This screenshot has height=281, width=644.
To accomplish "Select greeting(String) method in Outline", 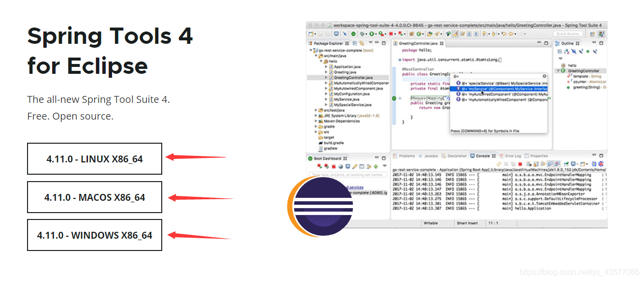I will [x=586, y=87].
